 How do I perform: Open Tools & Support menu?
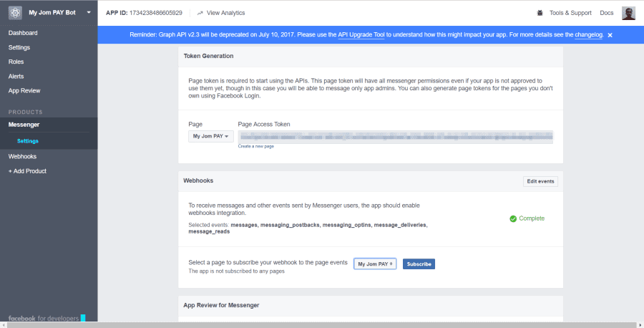[x=570, y=13]
